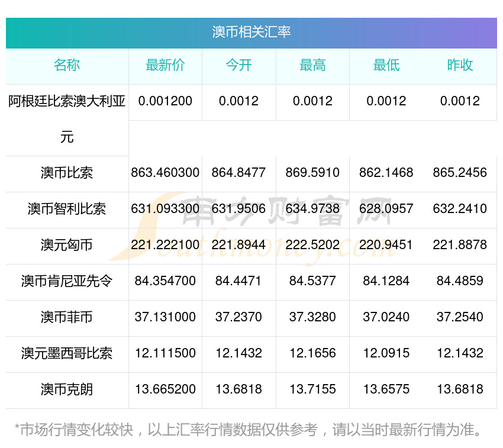
Task: Click the market disclaimer footnote text
Action: pos(248,430)
